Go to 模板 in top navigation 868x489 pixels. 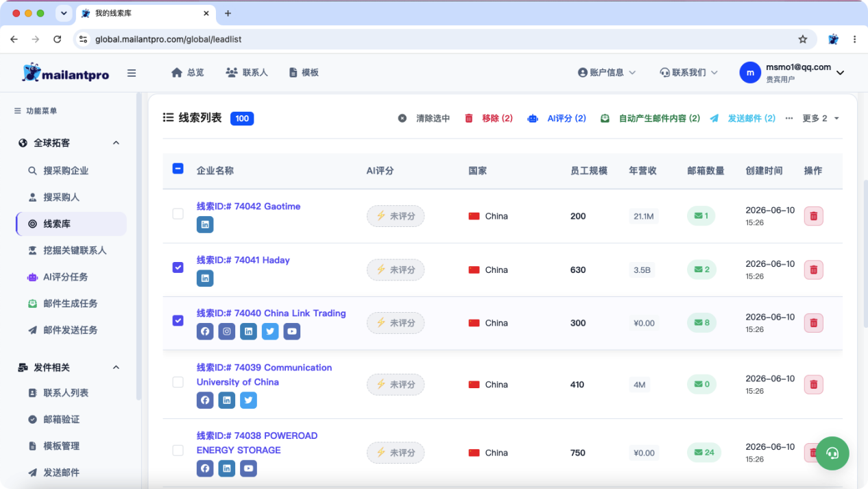point(303,73)
